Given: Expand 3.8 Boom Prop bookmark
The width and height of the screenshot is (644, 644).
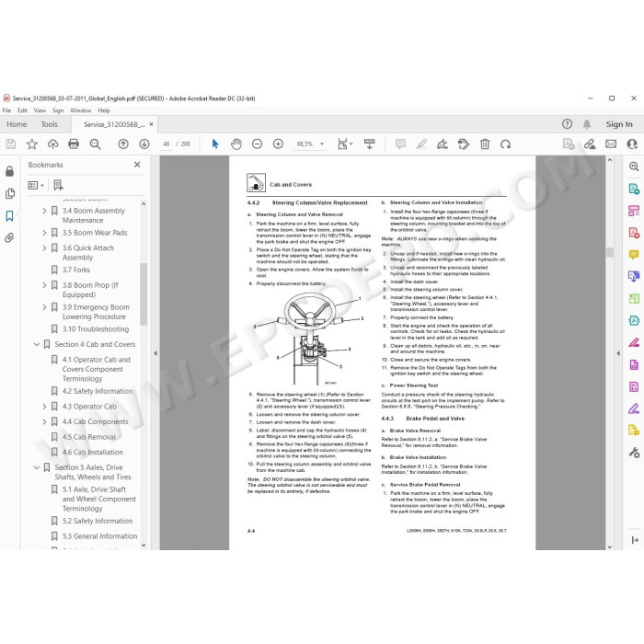Looking at the screenshot, I should click(44, 285).
